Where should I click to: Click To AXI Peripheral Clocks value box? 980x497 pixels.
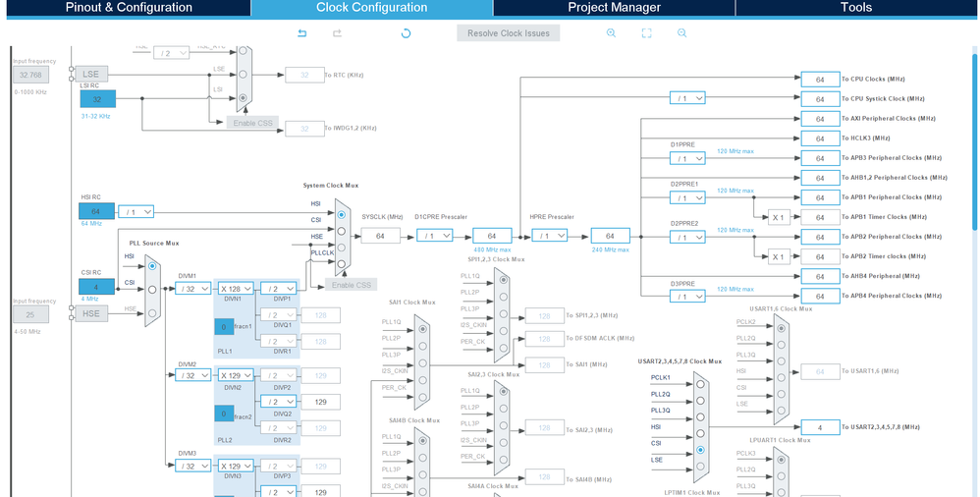(821, 119)
